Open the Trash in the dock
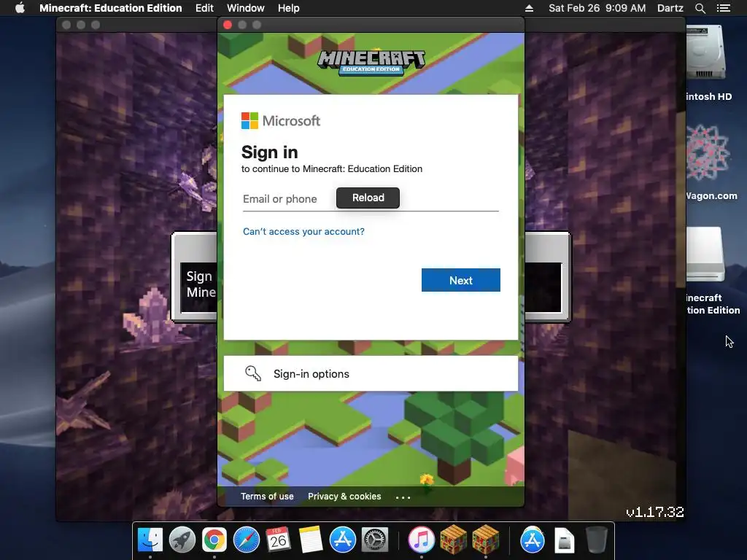This screenshot has width=747, height=560. (597, 540)
